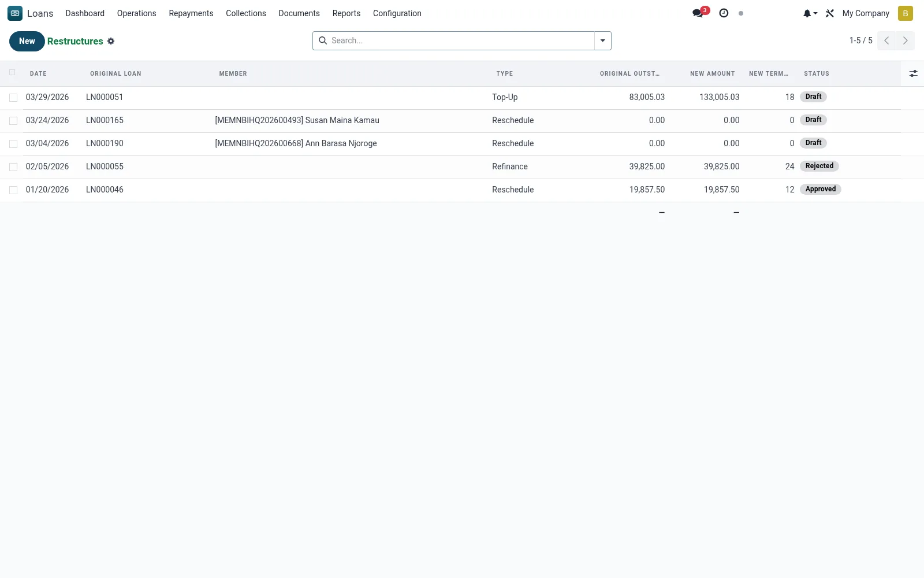Open the Repayments menu
The image size is (924, 578).
(191, 13)
